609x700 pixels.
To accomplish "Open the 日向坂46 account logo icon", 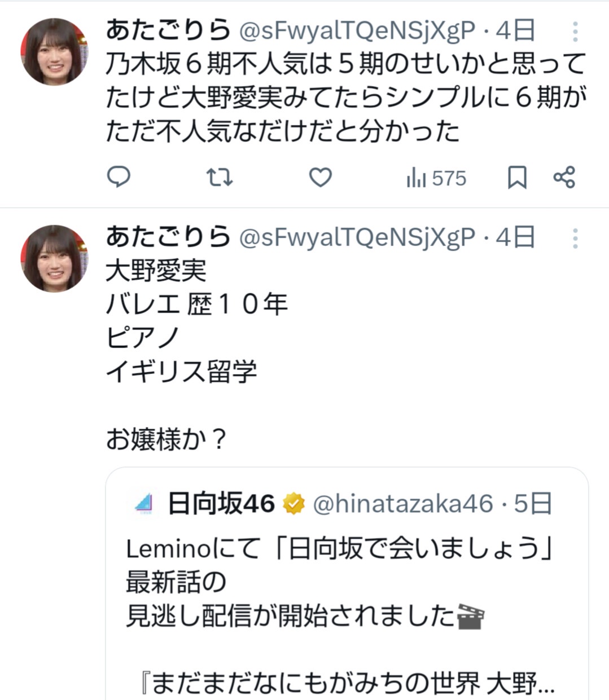I will (x=144, y=504).
